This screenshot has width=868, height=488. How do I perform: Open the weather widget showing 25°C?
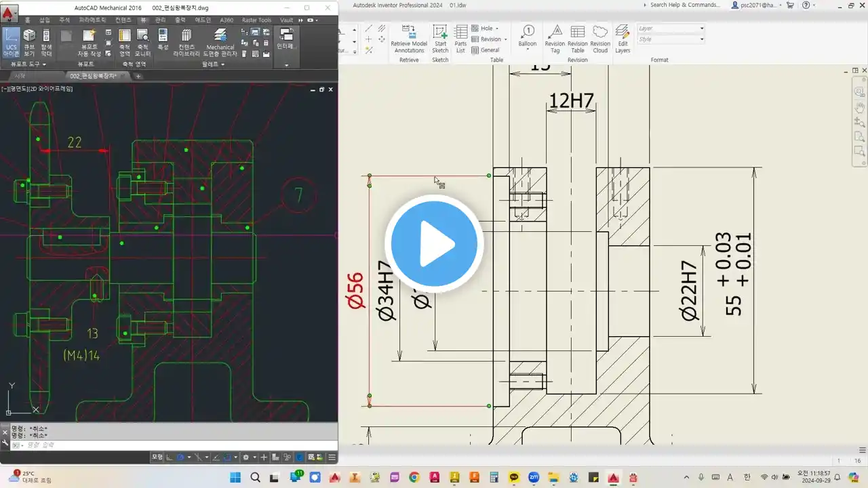pos(28,477)
